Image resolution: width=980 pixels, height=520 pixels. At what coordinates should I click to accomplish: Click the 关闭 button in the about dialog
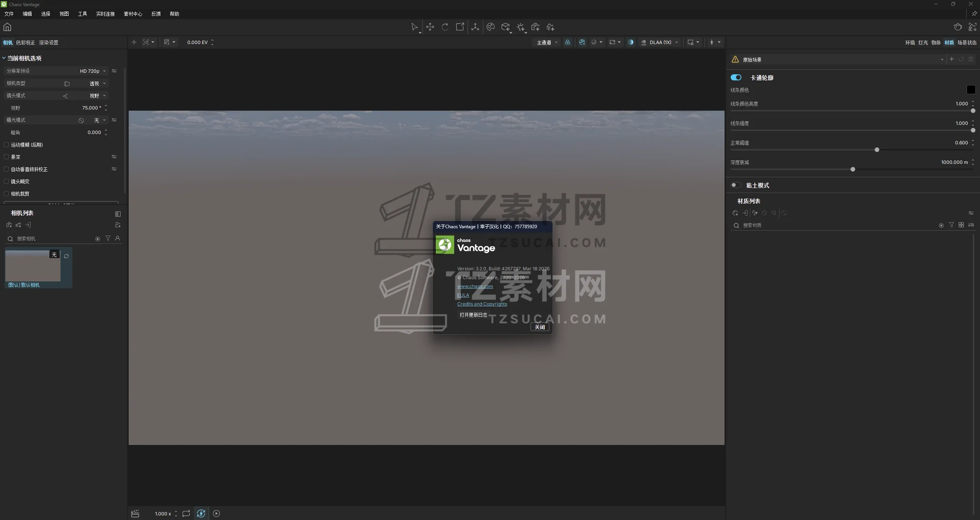tap(540, 327)
